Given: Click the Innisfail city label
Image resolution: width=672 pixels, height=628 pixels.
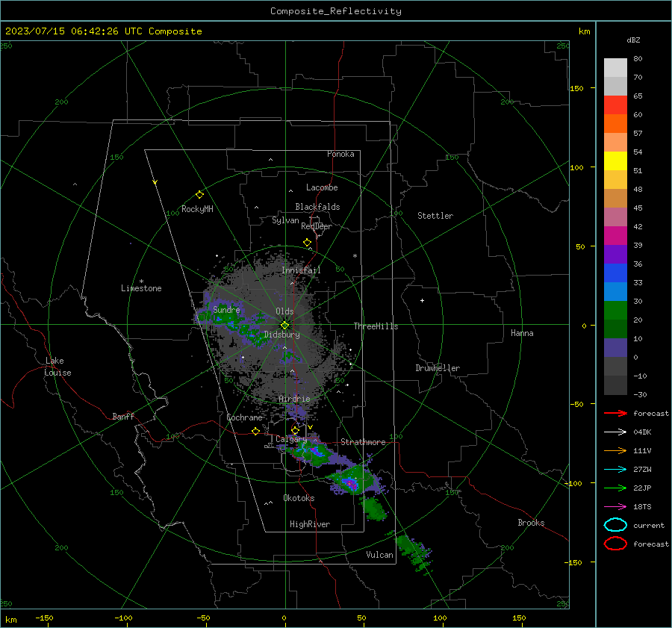Looking at the screenshot, I should tap(301, 270).
